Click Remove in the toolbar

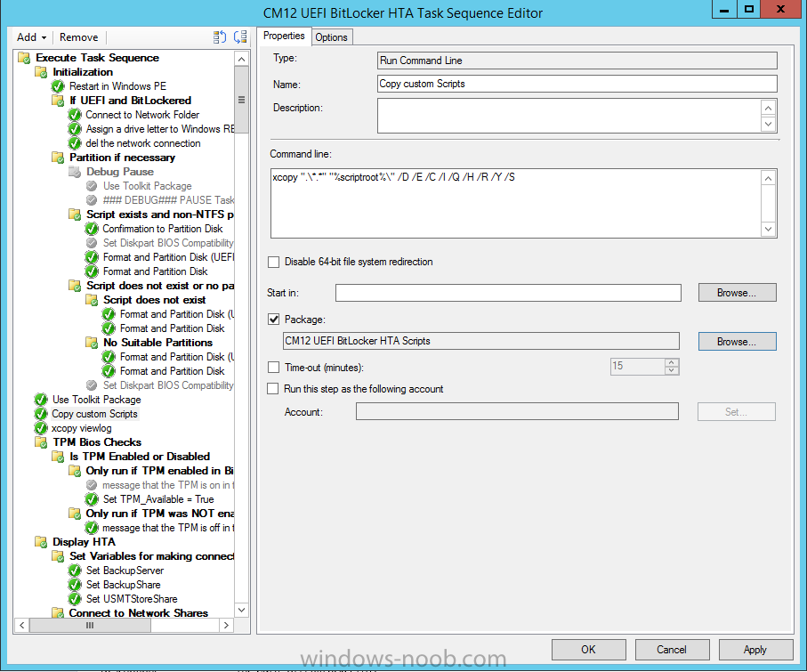click(x=79, y=37)
